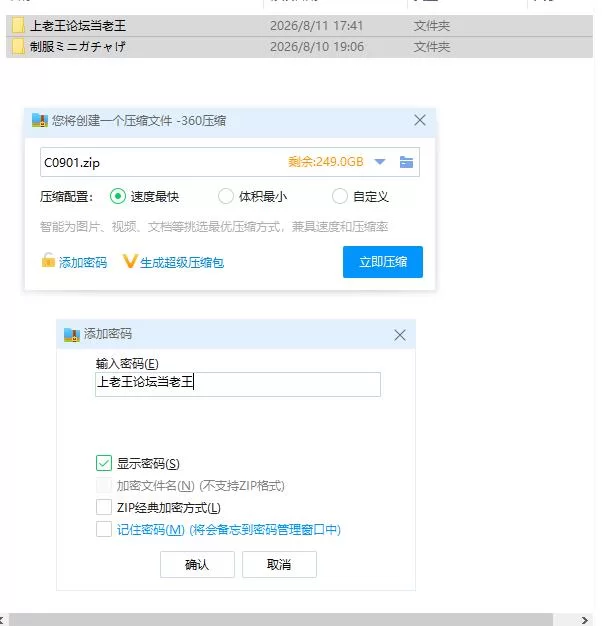
Task: Close the 添加密码 dialog
Action: tap(400, 335)
